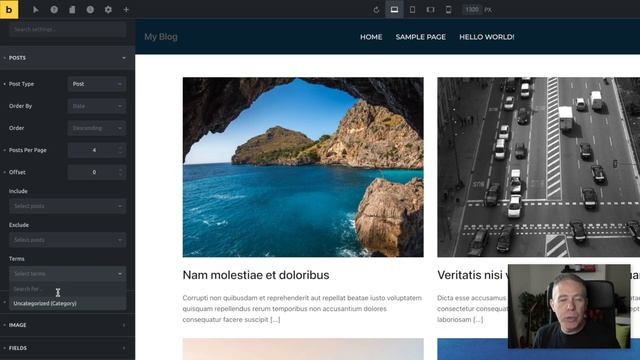Click the Posts Per Page number field
640x360 pixels.
click(97, 150)
